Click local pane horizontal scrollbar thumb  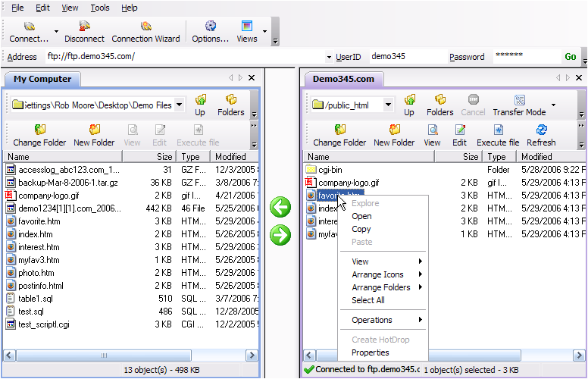pyautogui.click(x=104, y=356)
